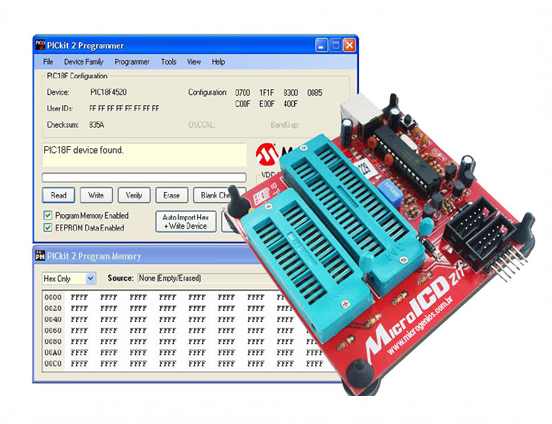Click the Erase button
Viewport: 552px width, 424px height.
pos(171,195)
